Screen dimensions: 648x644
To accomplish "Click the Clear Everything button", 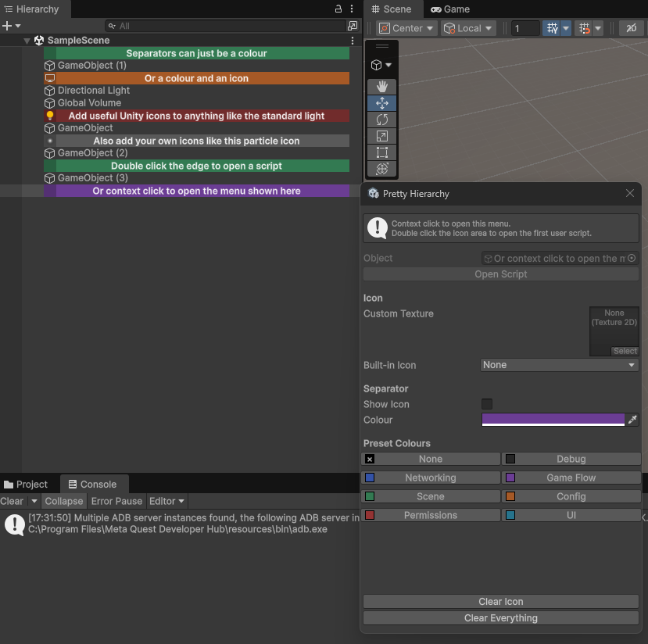I will (501, 618).
